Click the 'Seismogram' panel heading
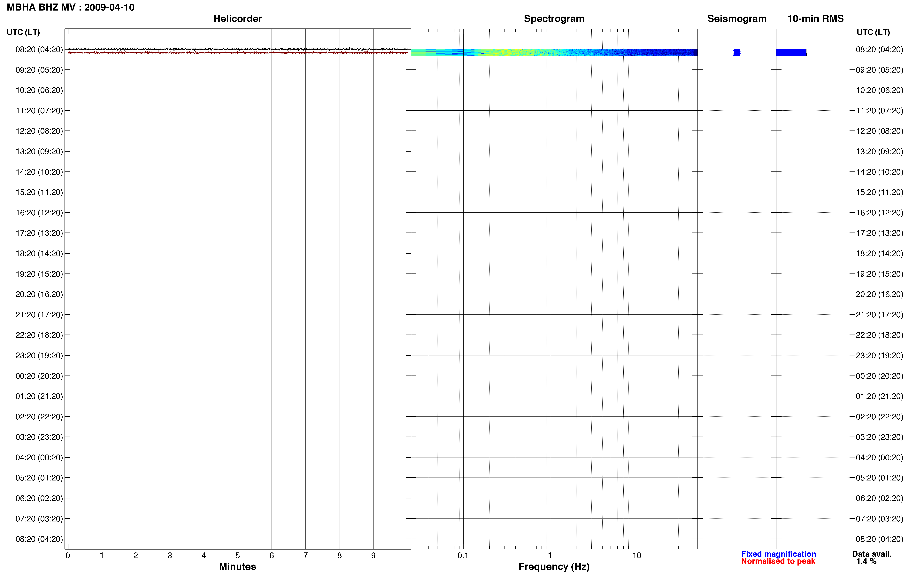Viewport: 924px width, 578px height. [x=737, y=19]
